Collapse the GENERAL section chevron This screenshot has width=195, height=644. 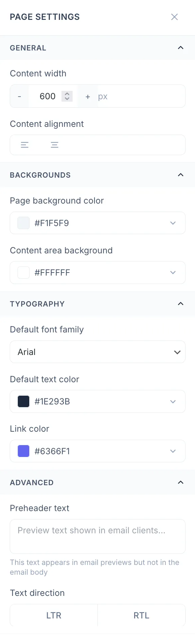point(181,47)
